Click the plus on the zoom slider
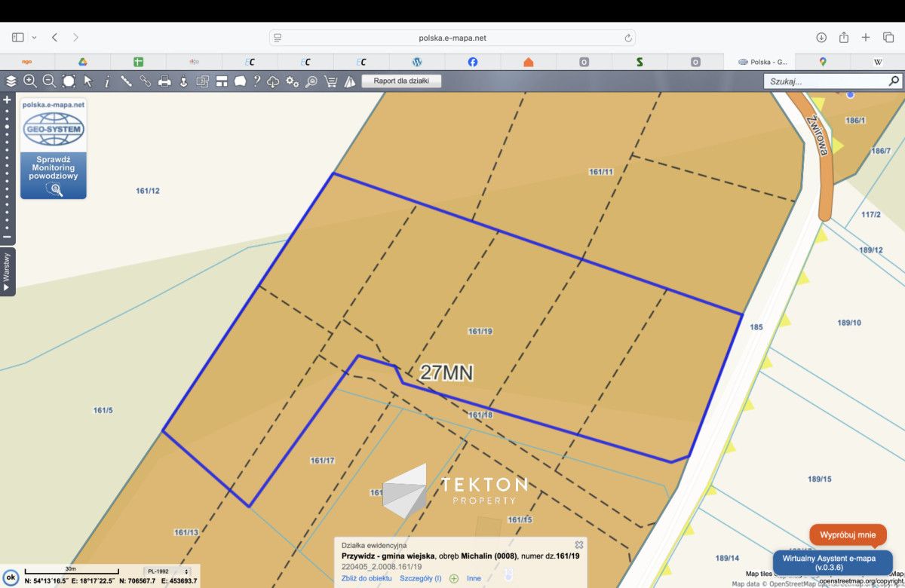The width and height of the screenshot is (905, 588). (8, 100)
